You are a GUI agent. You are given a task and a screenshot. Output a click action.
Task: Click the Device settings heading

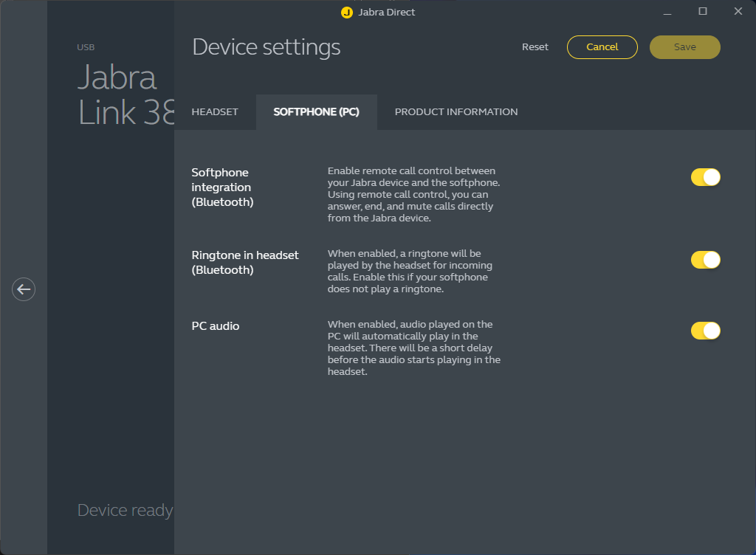[267, 47]
